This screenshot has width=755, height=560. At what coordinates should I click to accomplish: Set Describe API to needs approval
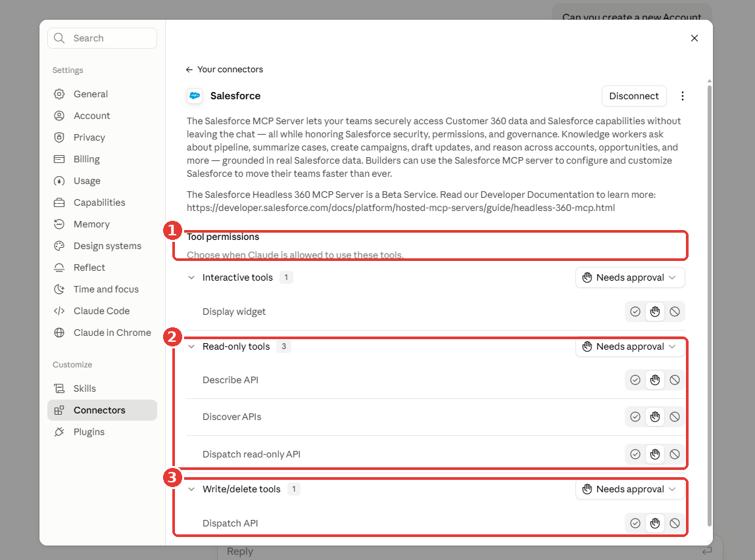click(x=655, y=380)
